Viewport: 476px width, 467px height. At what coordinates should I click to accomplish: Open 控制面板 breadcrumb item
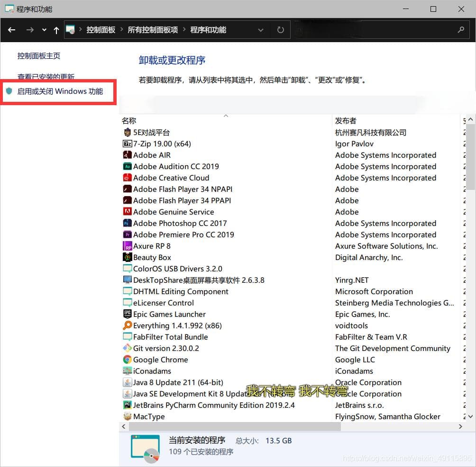coord(101,30)
